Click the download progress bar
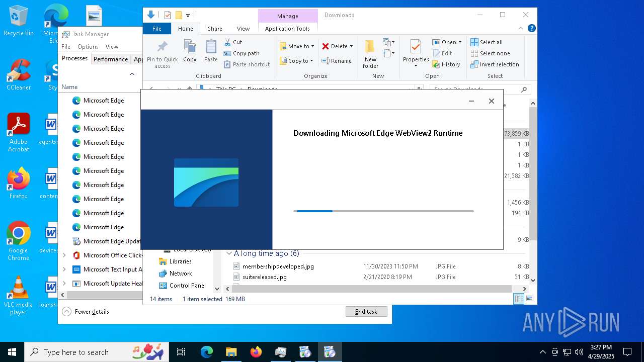644x362 pixels. pos(383,211)
